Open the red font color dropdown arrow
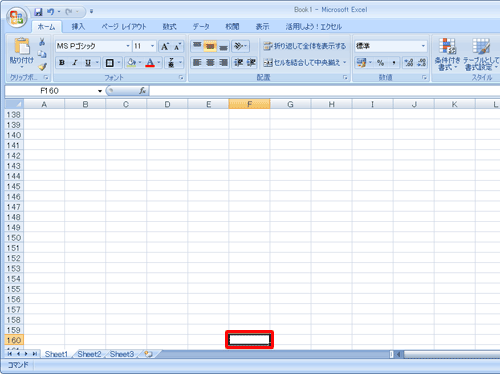 click(x=159, y=63)
